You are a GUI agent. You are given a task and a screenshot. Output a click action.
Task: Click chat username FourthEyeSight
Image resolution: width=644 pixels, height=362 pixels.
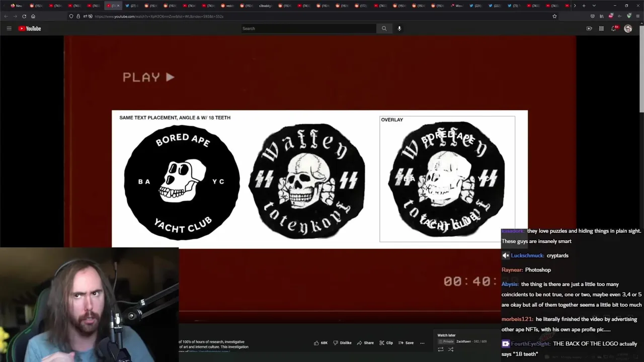click(x=530, y=344)
